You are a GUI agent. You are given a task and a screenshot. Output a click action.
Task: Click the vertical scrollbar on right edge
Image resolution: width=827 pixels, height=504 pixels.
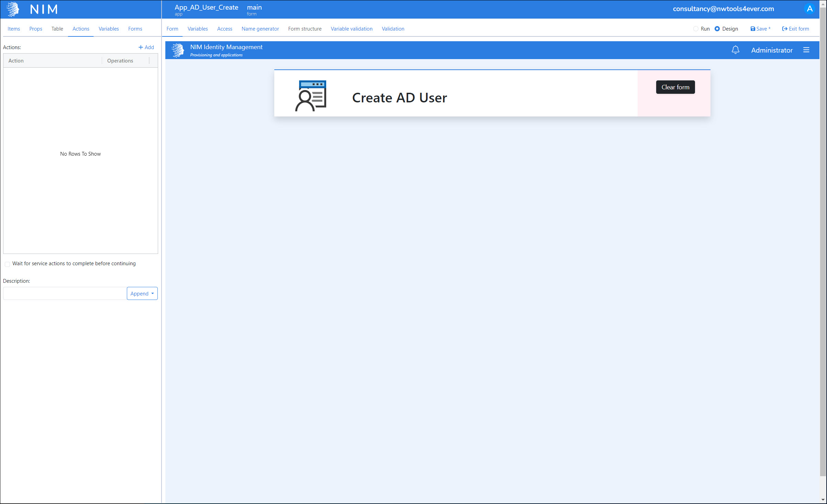[x=823, y=240]
